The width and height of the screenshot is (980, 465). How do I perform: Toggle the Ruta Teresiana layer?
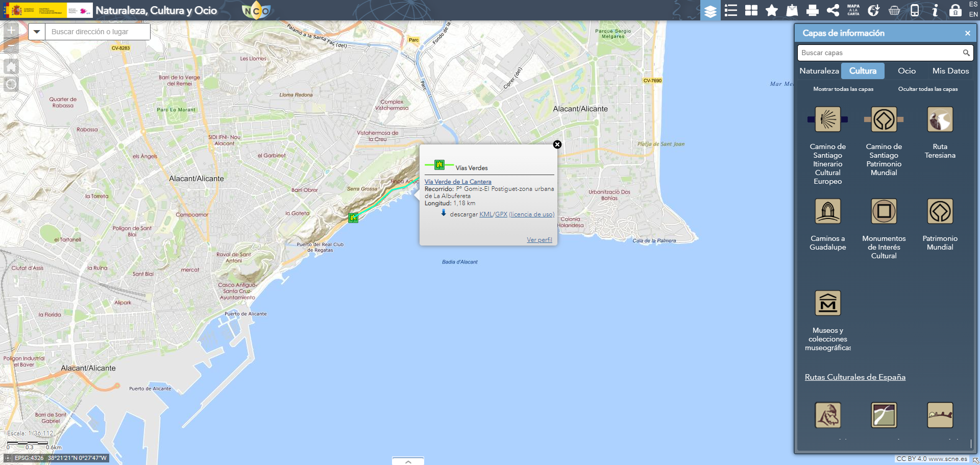pos(940,119)
